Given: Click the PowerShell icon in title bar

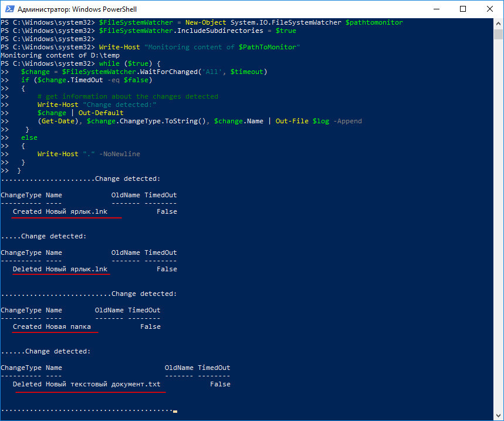Looking at the screenshot, I should click(x=9, y=9).
